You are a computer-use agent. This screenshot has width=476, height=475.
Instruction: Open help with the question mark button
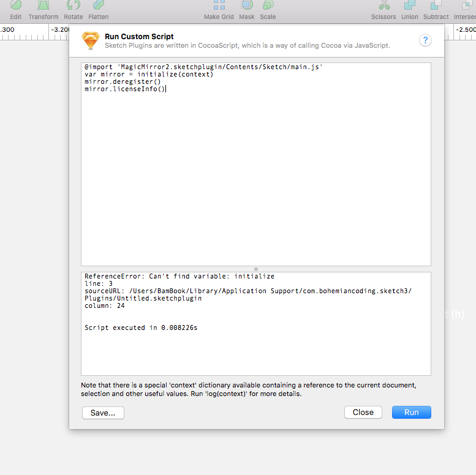pos(425,40)
